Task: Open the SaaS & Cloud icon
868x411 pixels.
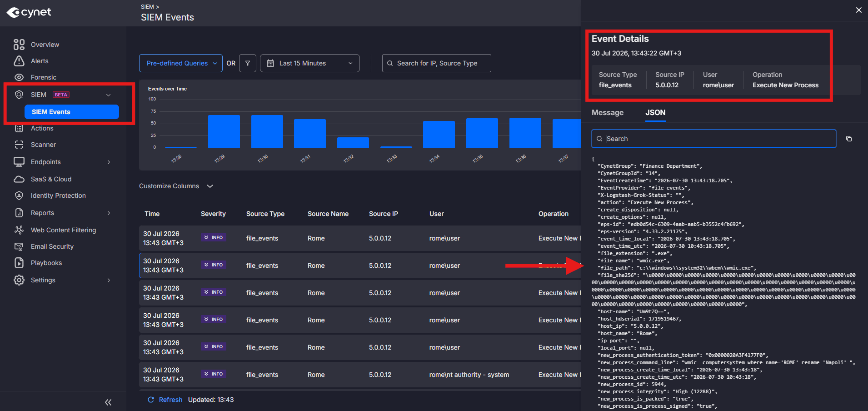Action: 19,179
